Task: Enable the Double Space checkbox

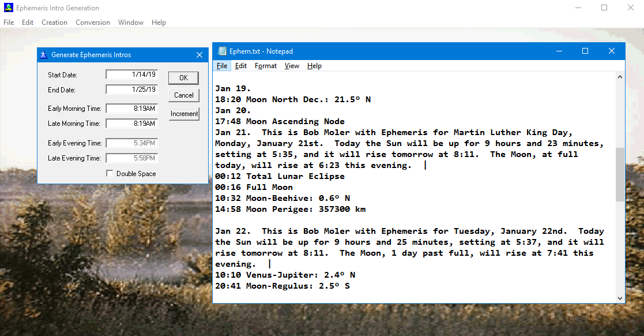Action: 110,174
